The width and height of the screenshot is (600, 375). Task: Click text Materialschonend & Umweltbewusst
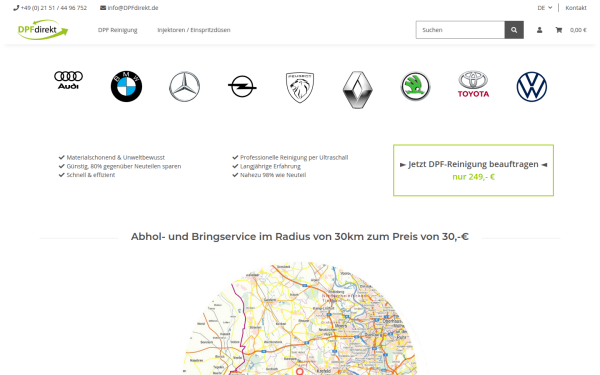(116, 157)
